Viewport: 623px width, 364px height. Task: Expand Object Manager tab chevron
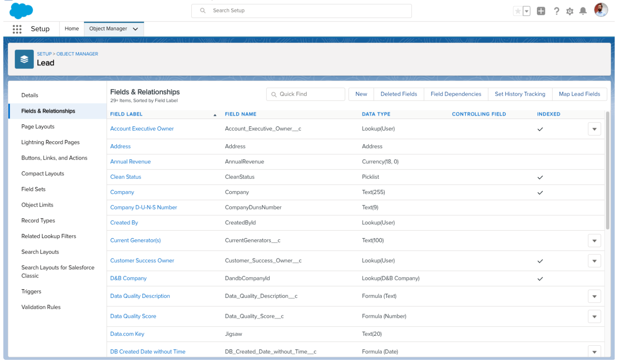click(135, 29)
